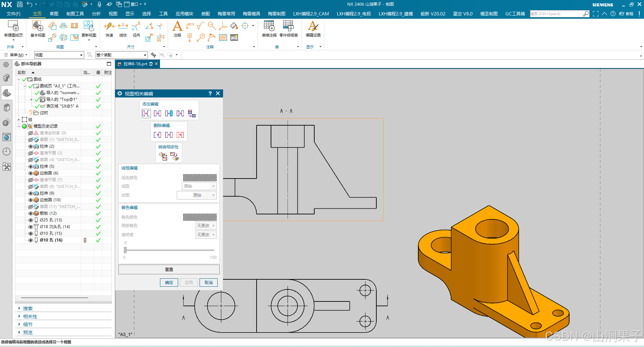Viewport: 644px width, 347px height.
Task: Open Part Navigator sidebar icon
Action: point(6,93)
